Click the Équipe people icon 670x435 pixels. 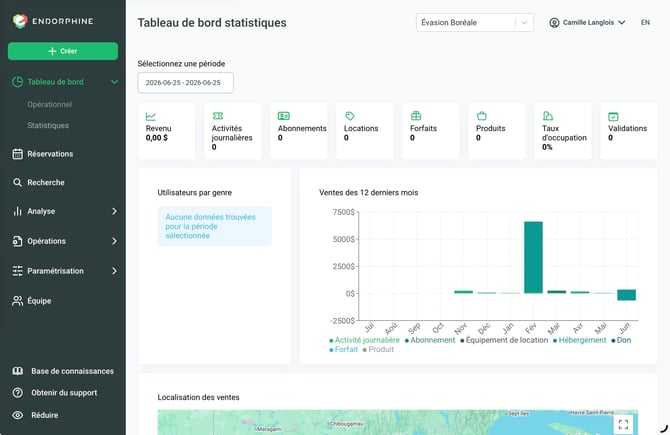(x=18, y=301)
